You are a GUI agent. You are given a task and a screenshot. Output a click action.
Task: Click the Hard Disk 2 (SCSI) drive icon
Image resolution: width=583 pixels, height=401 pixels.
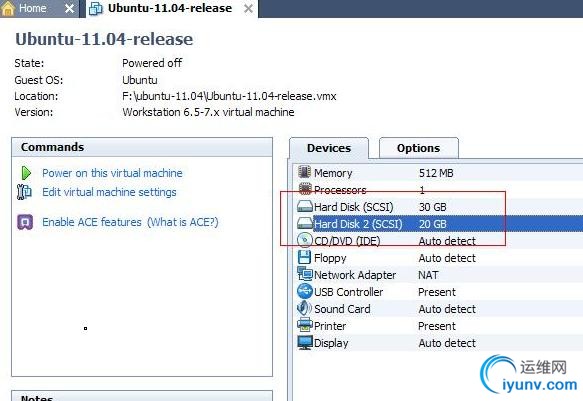coord(305,223)
